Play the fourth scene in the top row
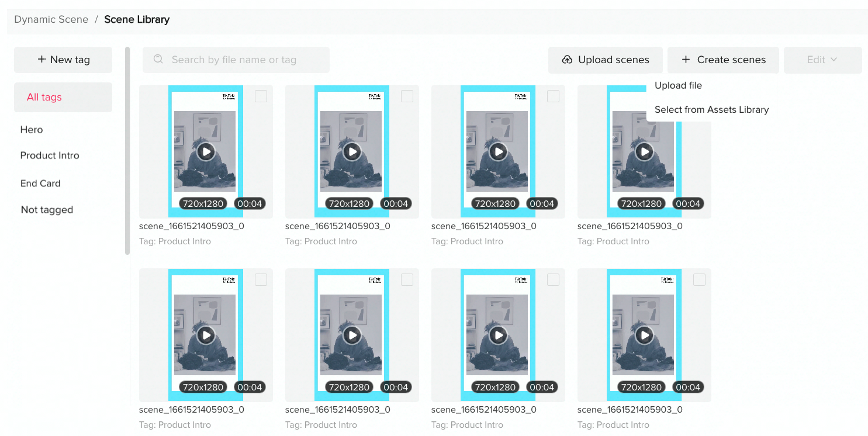This screenshot has height=436, width=868. point(644,151)
